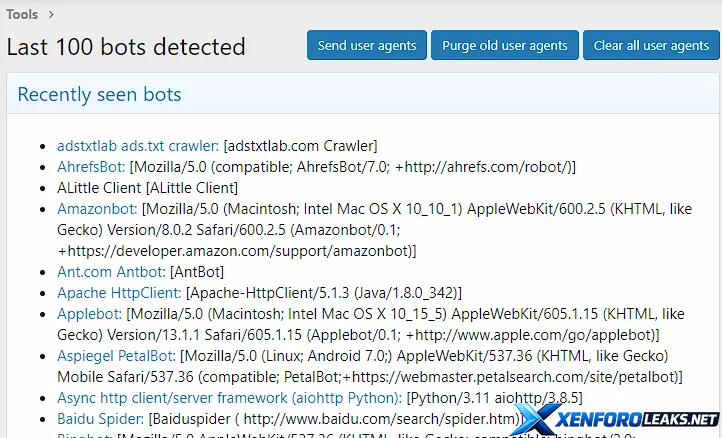Click Purge old user agents button
The width and height of the screenshot is (722, 438).
[505, 46]
